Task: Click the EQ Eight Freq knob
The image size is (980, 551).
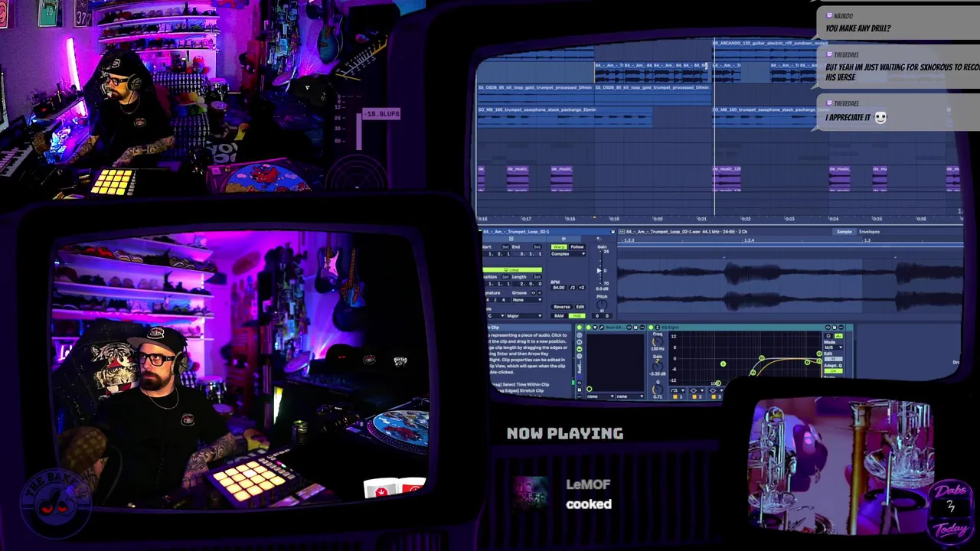Action: (x=658, y=341)
